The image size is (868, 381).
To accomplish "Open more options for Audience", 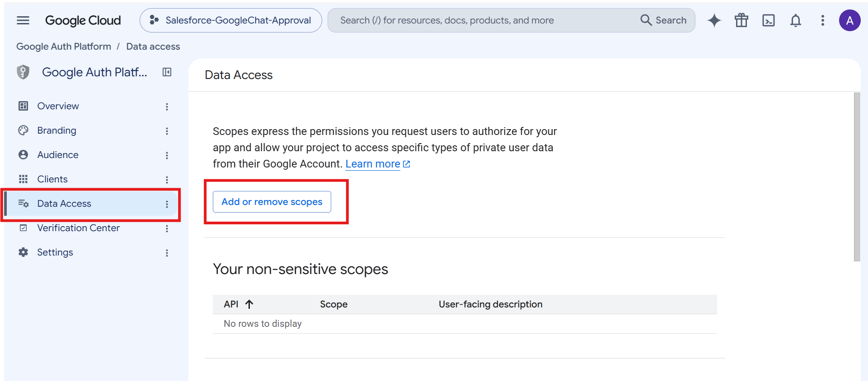I will click(x=167, y=155).
